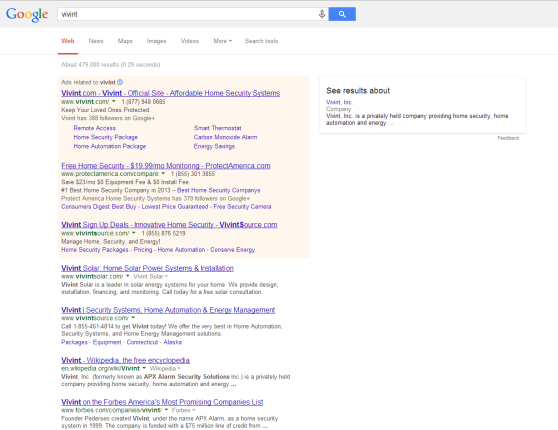558x430 pixels.
Task: Open 'Free Home Security - ProtectAmerica.com' ad
Action: coord(166,166)
